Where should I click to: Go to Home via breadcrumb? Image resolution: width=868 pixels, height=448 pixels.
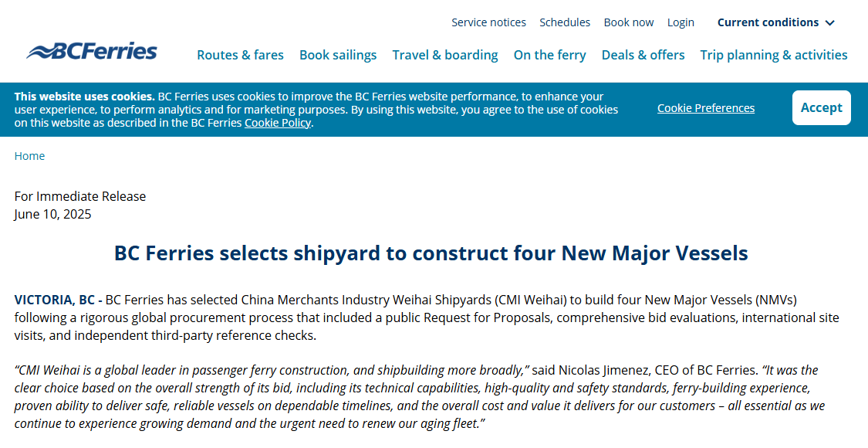(29, 156)
